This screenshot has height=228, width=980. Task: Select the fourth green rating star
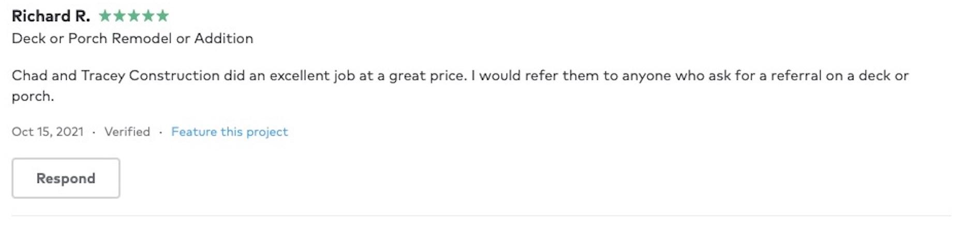(149, 16)
